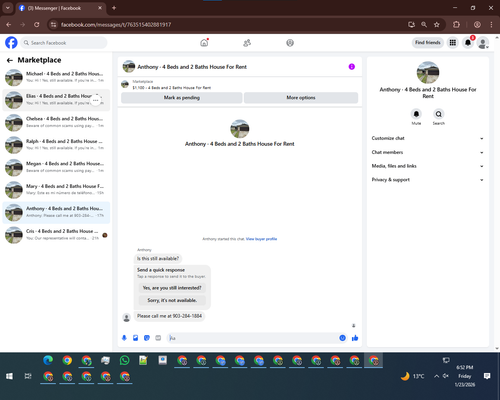Image resolution: width=500 pixels, height=400 pixels.
Task: Open WhatsApp from the taskbar
Action: [124, 360]
